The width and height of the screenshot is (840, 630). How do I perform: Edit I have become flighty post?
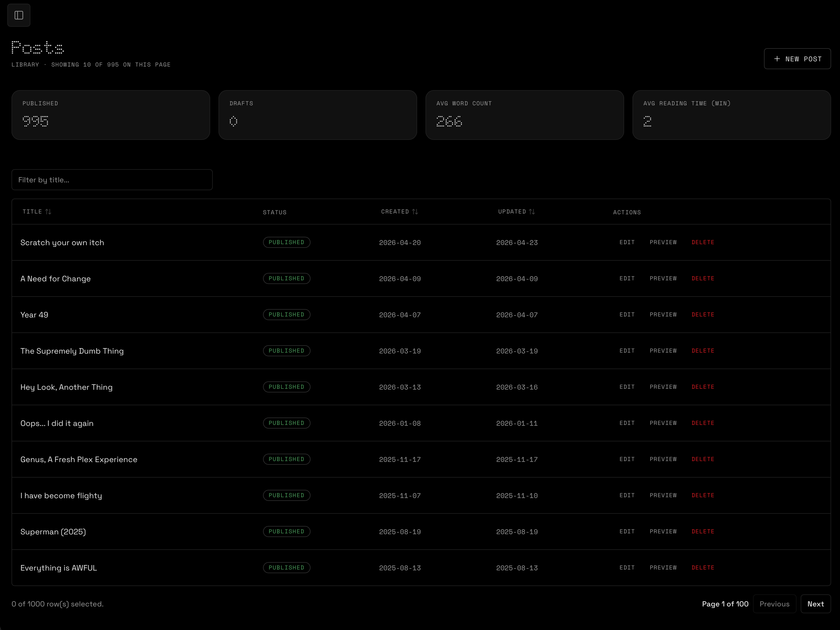pos(627,495)
